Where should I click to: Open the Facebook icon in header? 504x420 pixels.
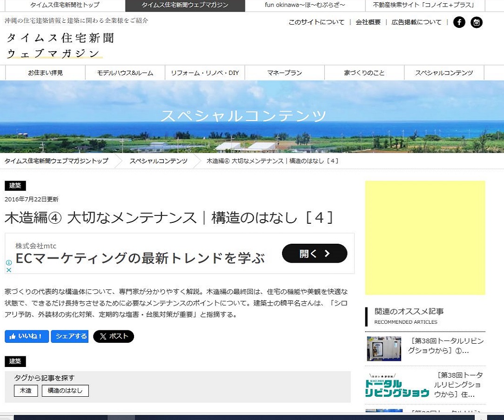459,22
